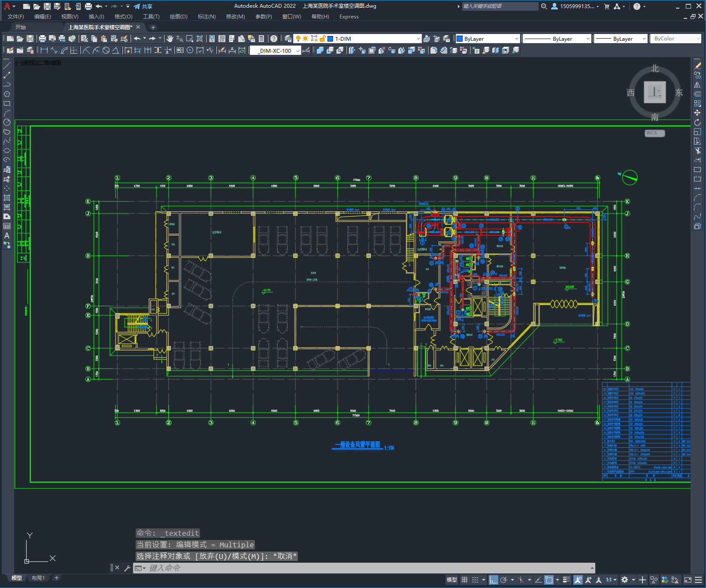This screenshot has height=588, width=706.
Task: Expand the quick access toolbar customize arrow
Action: coord(128,6)
